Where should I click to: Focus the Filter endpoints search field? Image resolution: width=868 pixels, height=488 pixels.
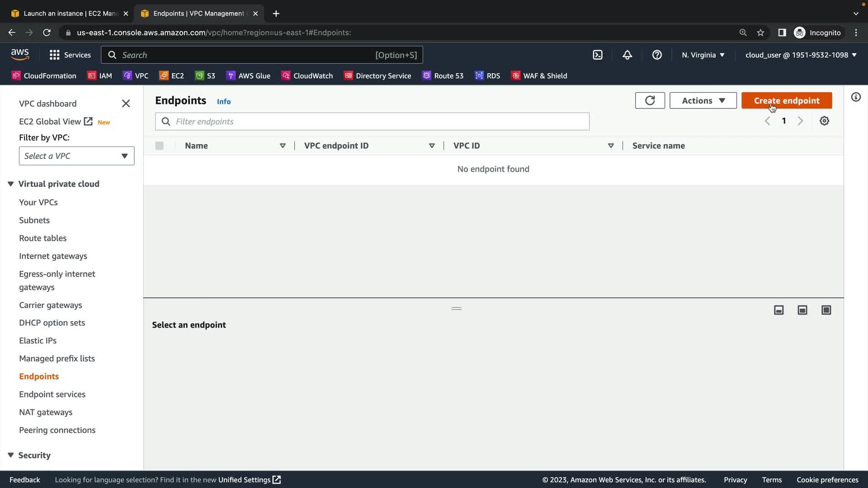pos(372,122)
